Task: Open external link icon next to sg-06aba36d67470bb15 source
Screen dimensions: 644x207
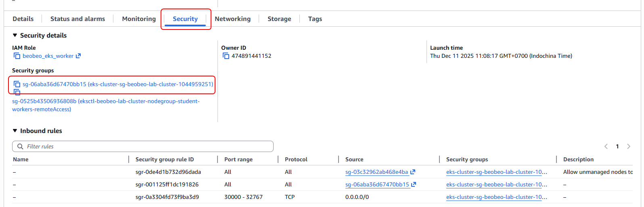Action: 414,184
